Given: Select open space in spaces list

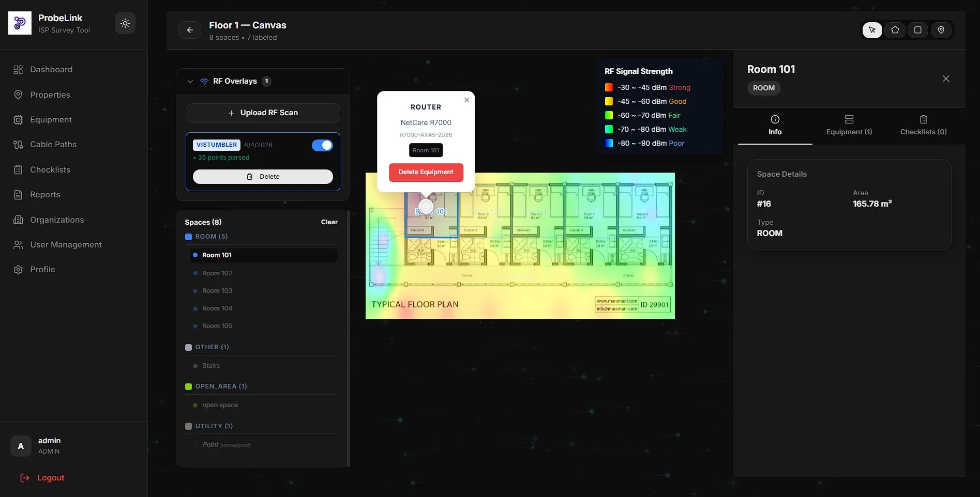Looking at the screenshot, I should coord(264,405).
